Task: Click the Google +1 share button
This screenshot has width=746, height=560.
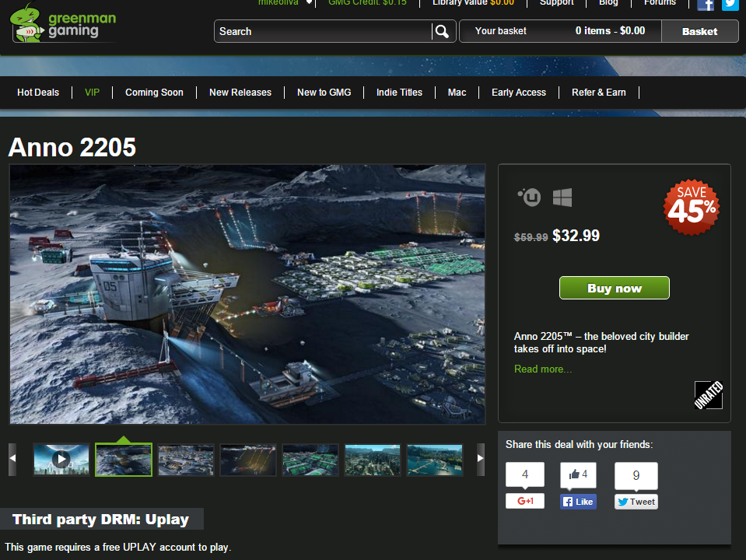Action: point(525,501)
